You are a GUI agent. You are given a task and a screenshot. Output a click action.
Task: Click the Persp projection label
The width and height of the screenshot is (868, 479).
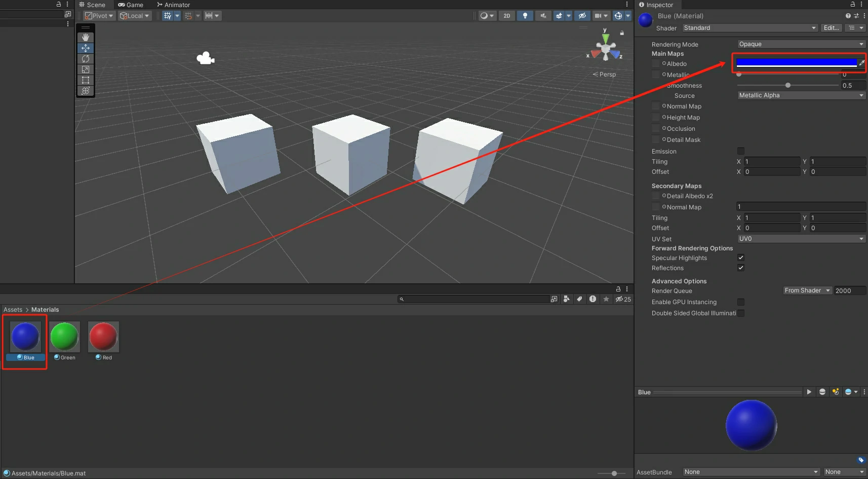(x=605, y=75)
